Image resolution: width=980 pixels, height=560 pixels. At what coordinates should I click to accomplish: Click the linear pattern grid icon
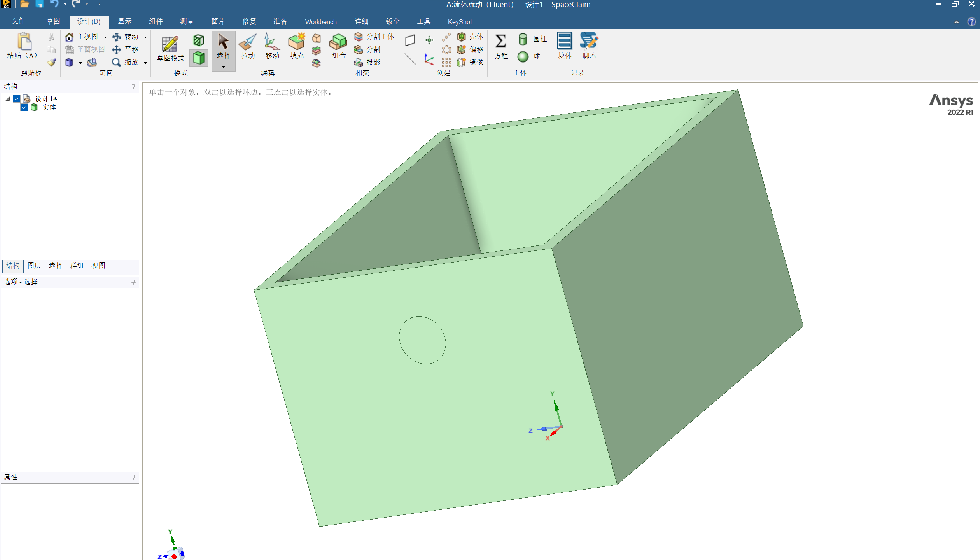446,62
